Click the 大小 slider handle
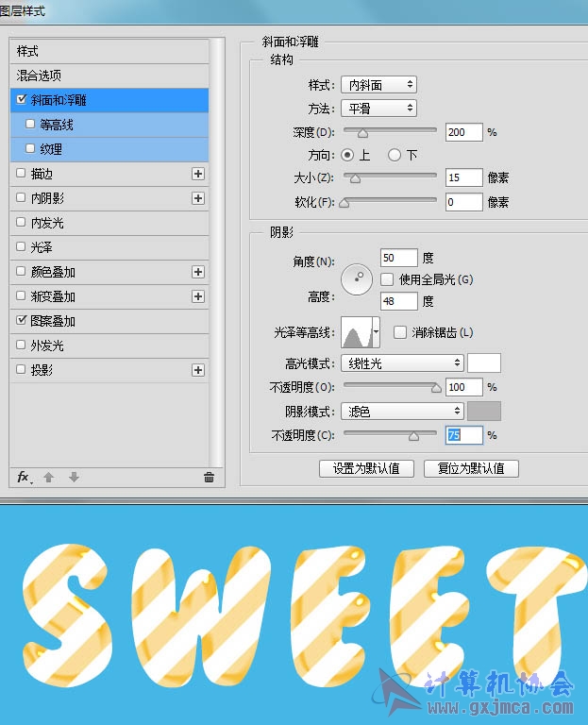Image resolution: width=588 pixels, height=725 pixels. 355,178
